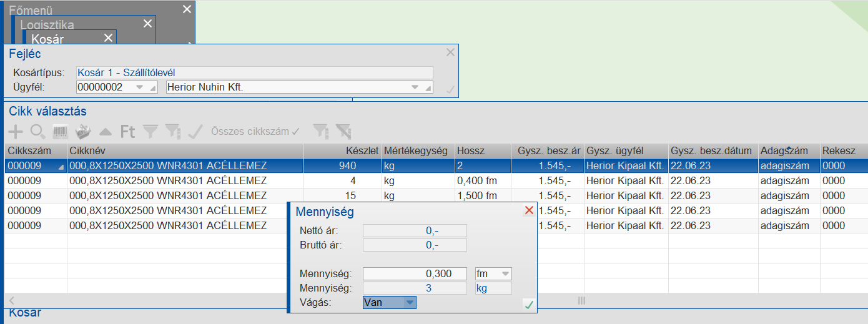Click the shopping basket icon
Viewport: 868px width, 324px height.
pos(83,131)
